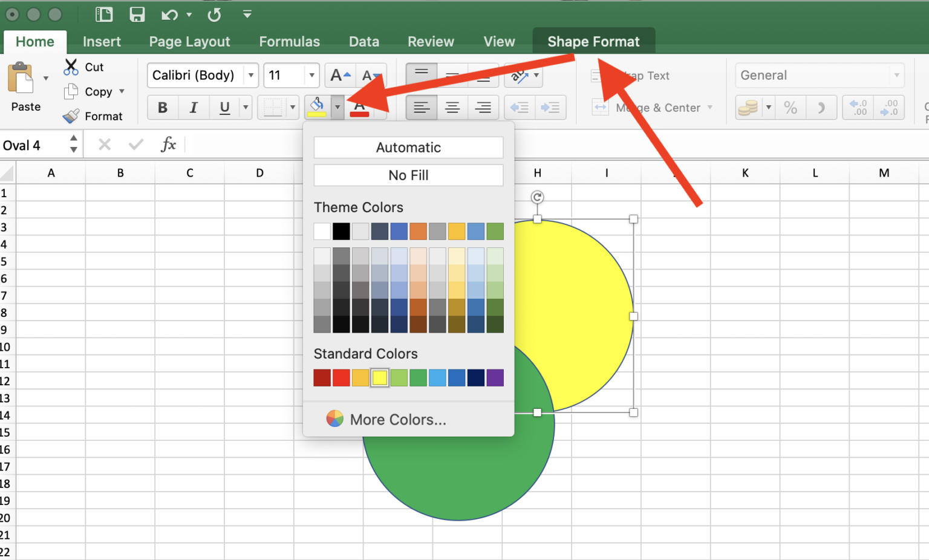
Task: Switch to the Shape Format tab
Action: pos(593,41)
